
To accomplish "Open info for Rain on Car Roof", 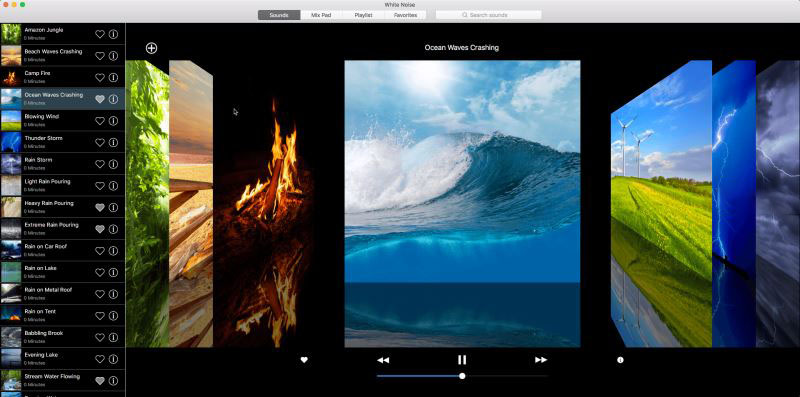I will coord(113,251).
